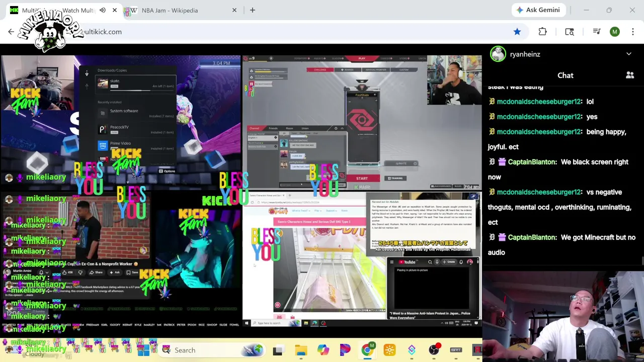The width and height of the screenshot is (644, 362).
Task: Open the orange sun app in taskbar
Action: click(x=389, y=350)
